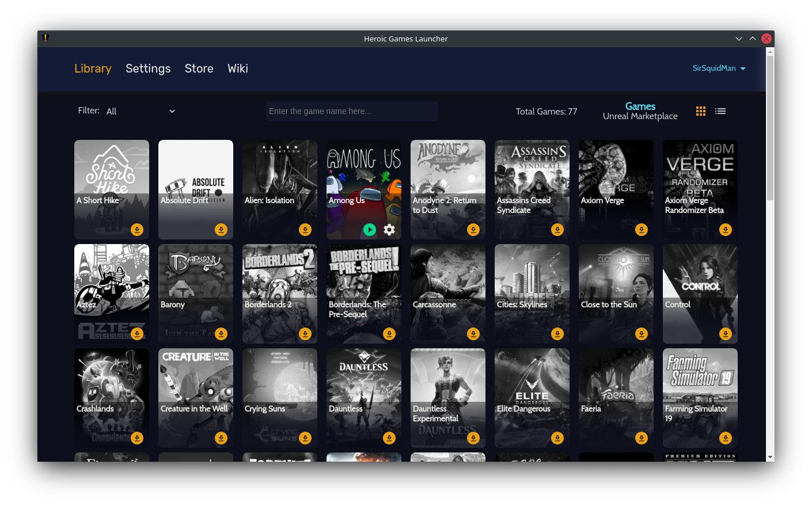Click the download icon on Control
Viewport: 812px width, 506px height.
coord(726,334)
